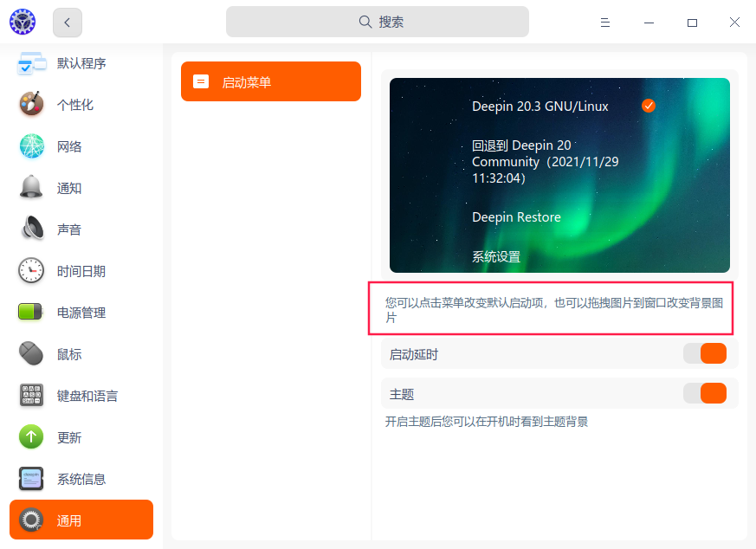Click the hint starting 您可以点击菜单改变默认启动项

click(x=554, y=310)
